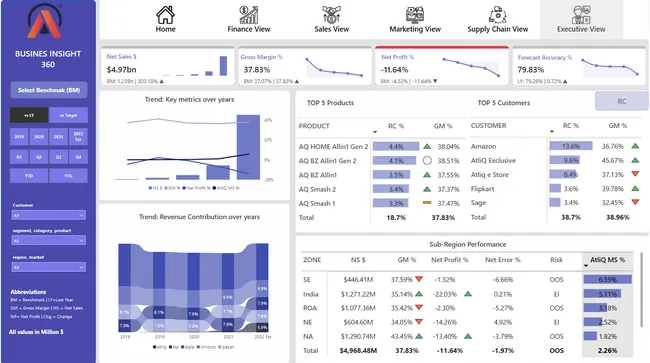650x363 pixels.
Task: Toggle the 2021 year filter
Action: [x=58, y=136]
